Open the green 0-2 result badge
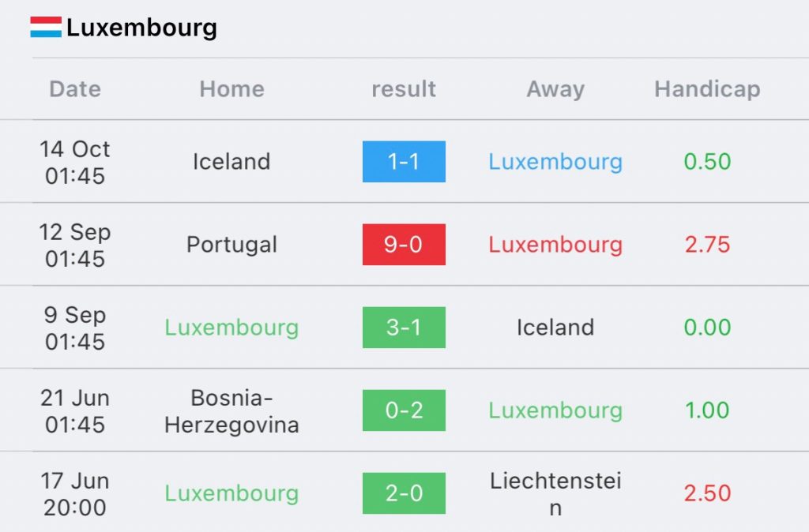The height and width of the screenshot is (532, 809). point(404,410)
